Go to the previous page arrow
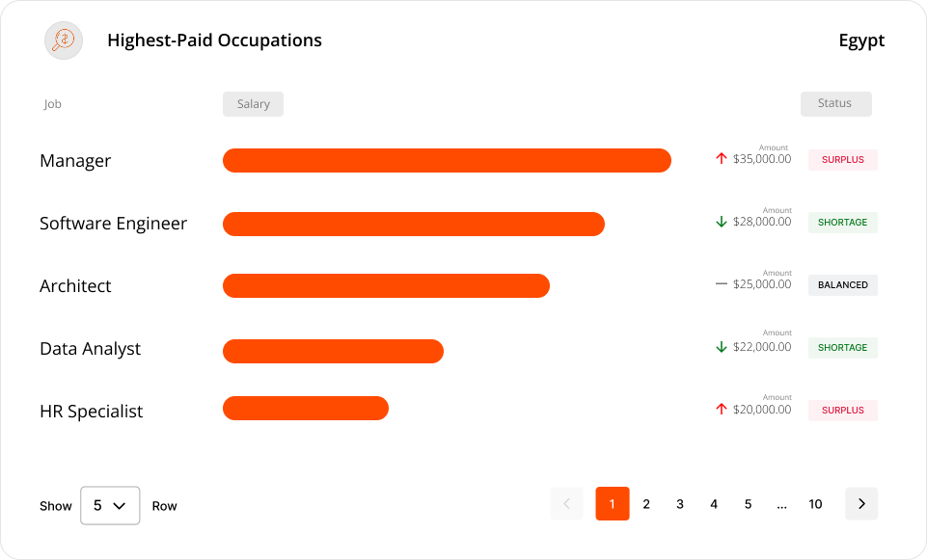 click(x=566, y=503)
